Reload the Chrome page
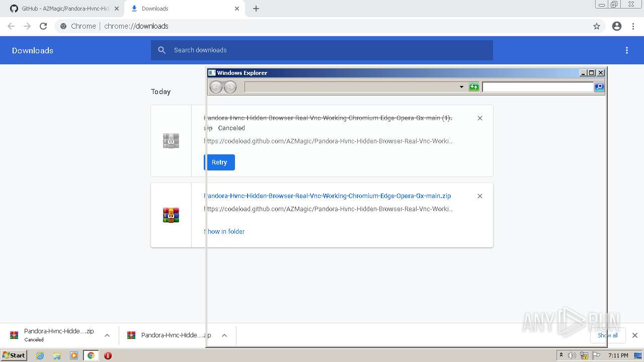This screenshot has height=362, width=644. (x=43, y=26)
